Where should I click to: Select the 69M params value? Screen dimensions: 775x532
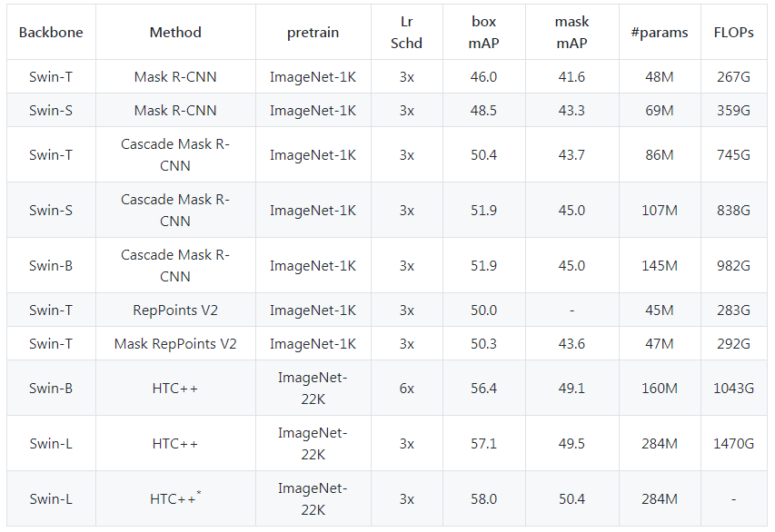pyautogui.click(x=659, y=111)
